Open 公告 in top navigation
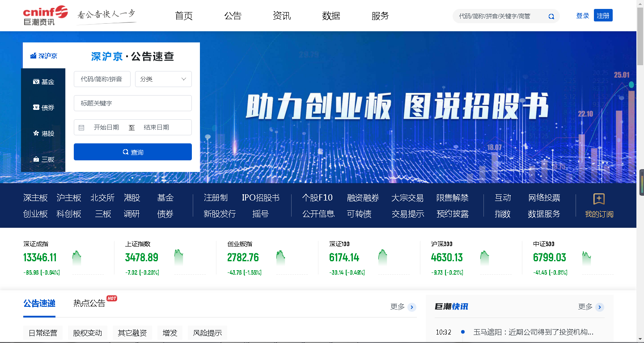This screenshot has width=644, height=343. pyautogui.click(x=233, y=16)
